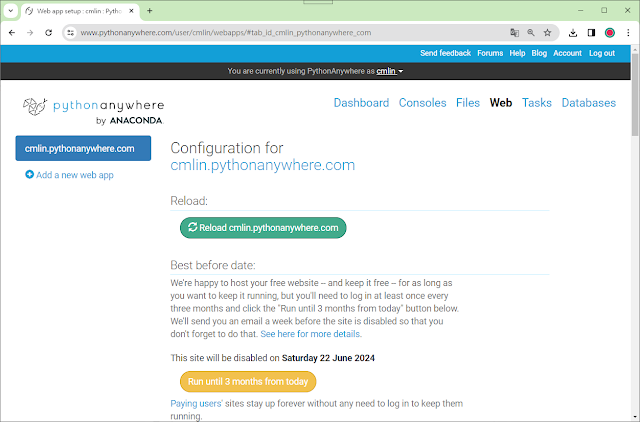Toggle the browser side panel icon
Image resolution: width=640 pixels, height=422 pixels.
(x=591, y=33)
